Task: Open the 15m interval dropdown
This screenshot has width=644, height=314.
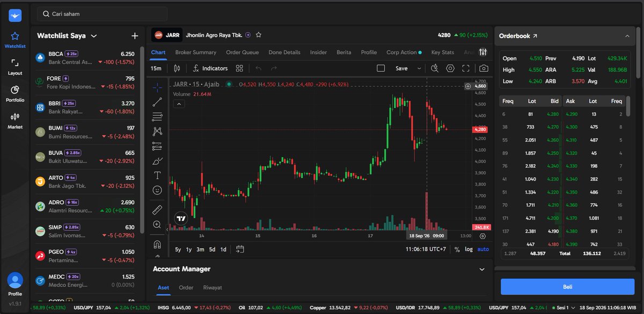Action: (156, 69)
